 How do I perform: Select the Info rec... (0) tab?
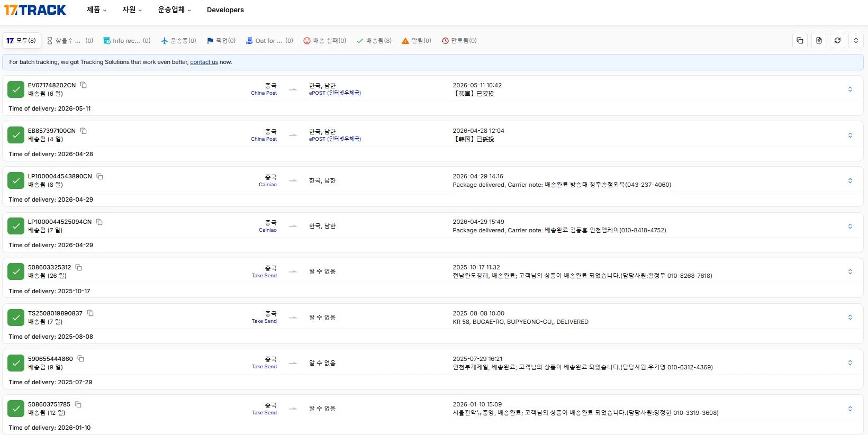[127, 41]
